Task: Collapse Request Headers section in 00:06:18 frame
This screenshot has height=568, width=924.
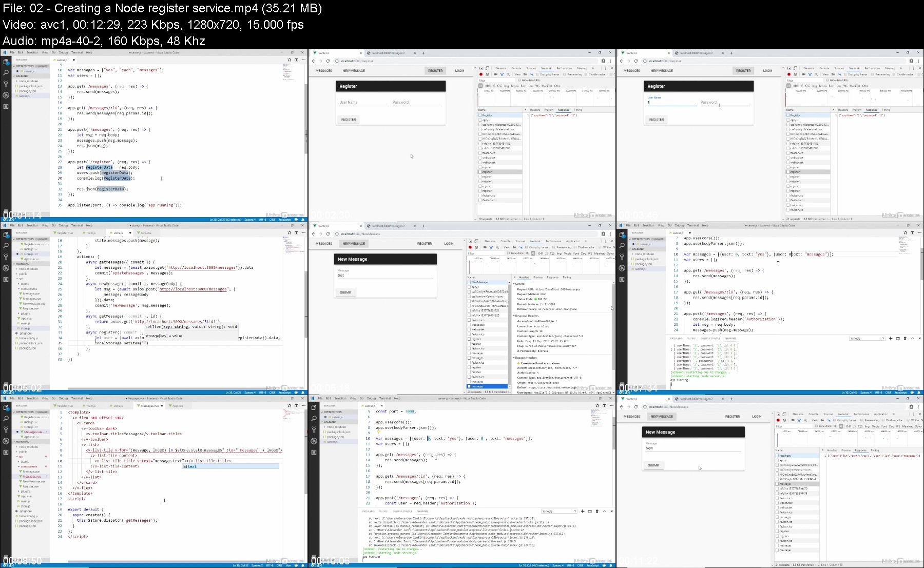Action: click(526, 358)
